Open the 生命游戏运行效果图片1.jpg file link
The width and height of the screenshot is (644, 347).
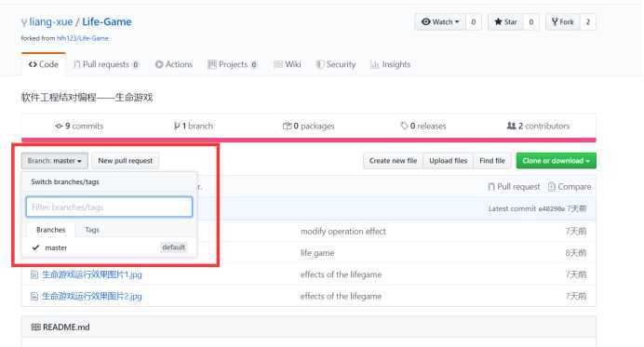(x=91, y=274)
